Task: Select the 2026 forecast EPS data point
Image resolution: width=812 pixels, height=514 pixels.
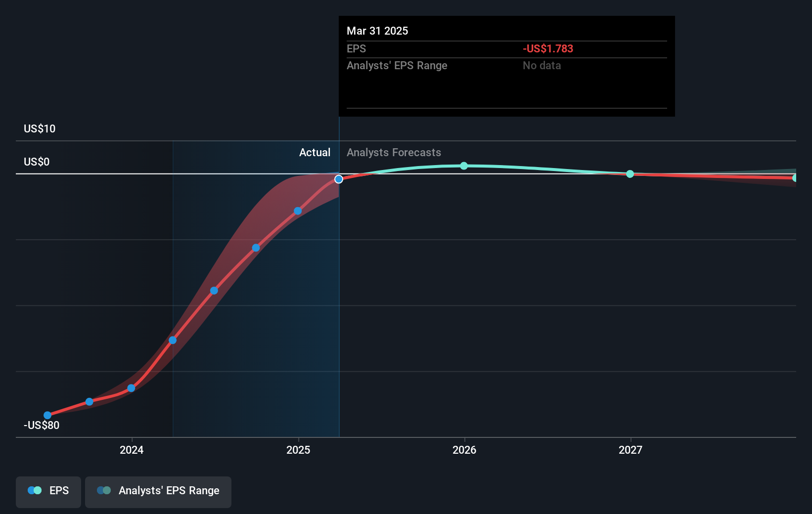Action: click(x=464, y=166)
